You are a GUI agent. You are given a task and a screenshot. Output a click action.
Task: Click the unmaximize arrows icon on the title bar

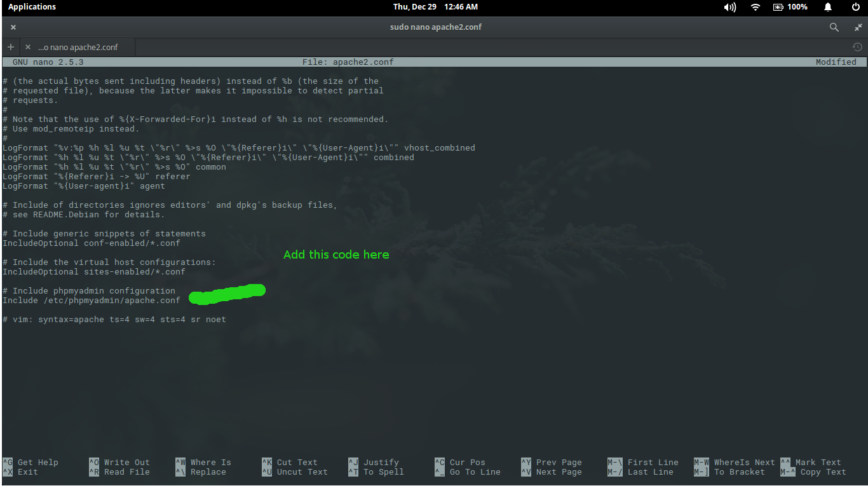(x=858, y=27)
